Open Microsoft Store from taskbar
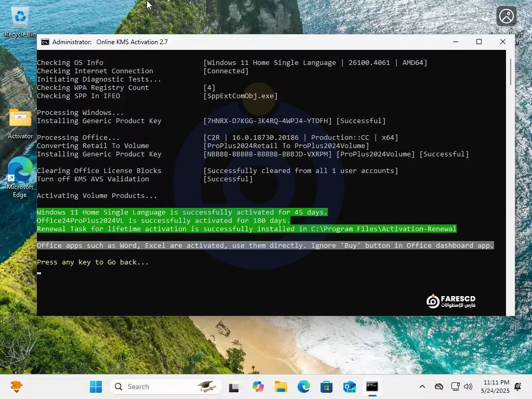 click(x=326, y=387)
